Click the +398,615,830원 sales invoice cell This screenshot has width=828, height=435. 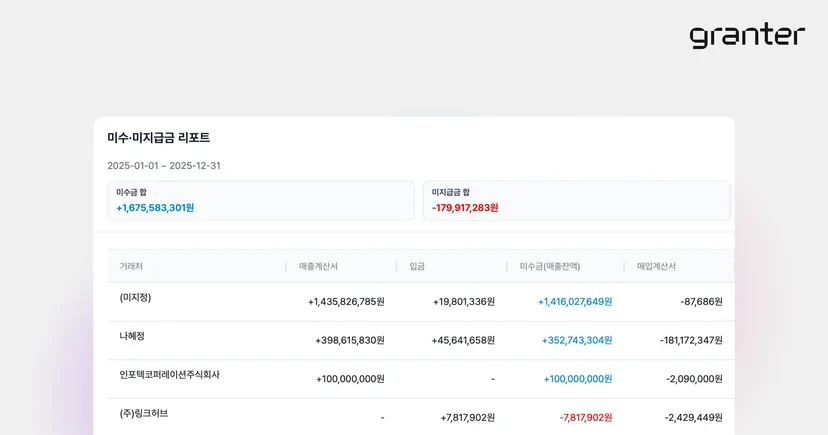click(350, 341)
